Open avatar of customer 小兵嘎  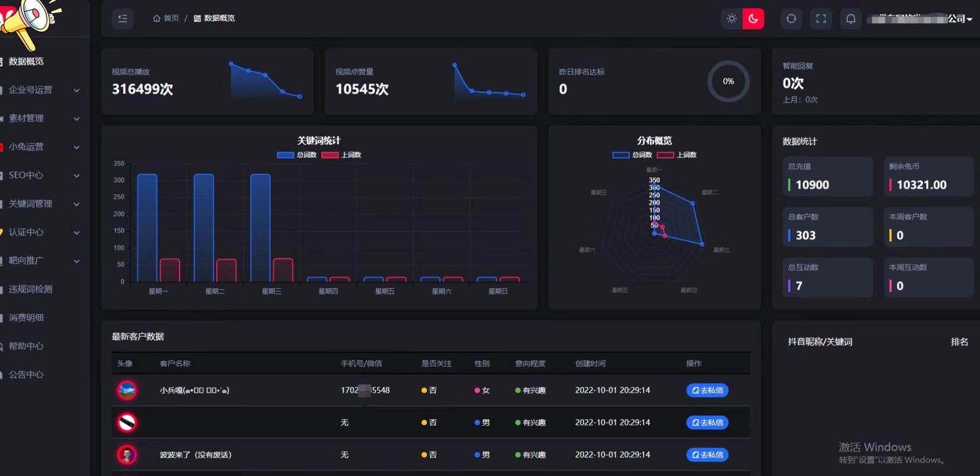pyautogui.click(x=127, y=390)
